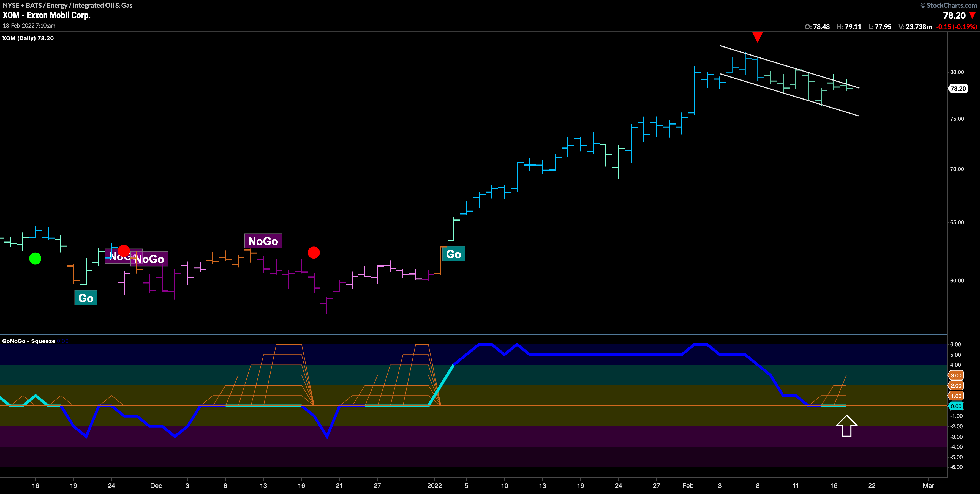Click the 70.00 price axis label
The image size is (980, 494).
click(x=957, y=169)
